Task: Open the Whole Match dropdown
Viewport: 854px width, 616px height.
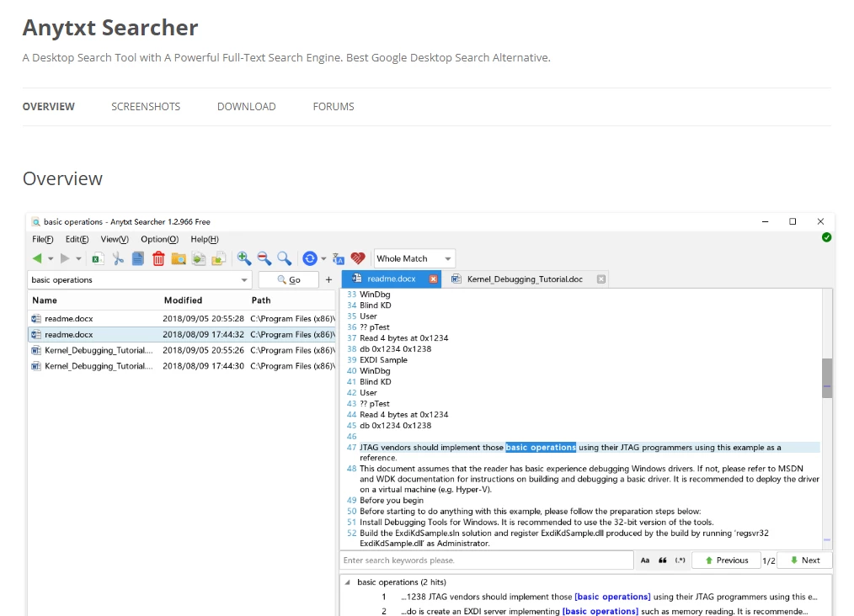Action: [x=414, y=258]
